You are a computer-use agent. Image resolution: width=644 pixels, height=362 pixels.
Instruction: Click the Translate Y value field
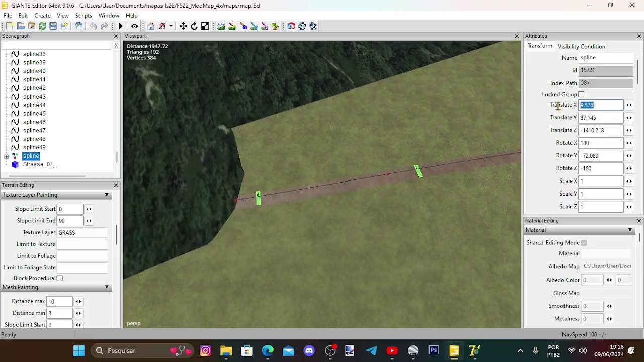point(601,118)
